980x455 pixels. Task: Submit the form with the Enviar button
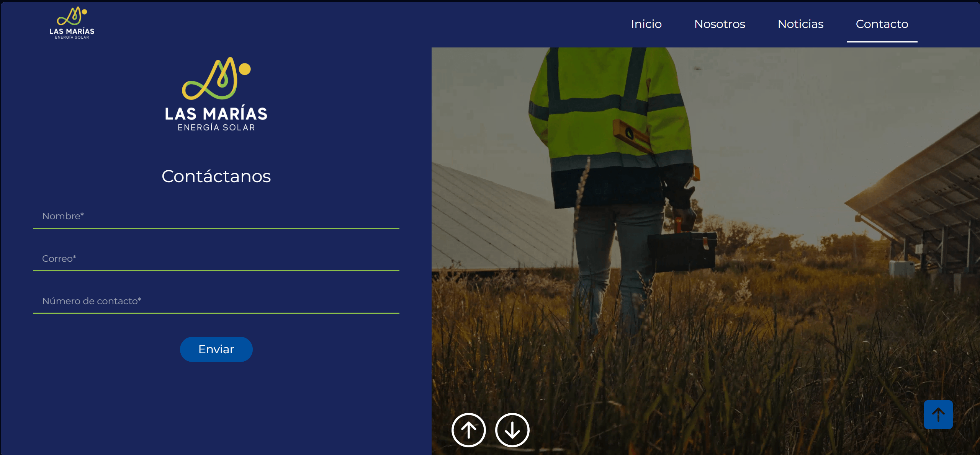point(216,349)
